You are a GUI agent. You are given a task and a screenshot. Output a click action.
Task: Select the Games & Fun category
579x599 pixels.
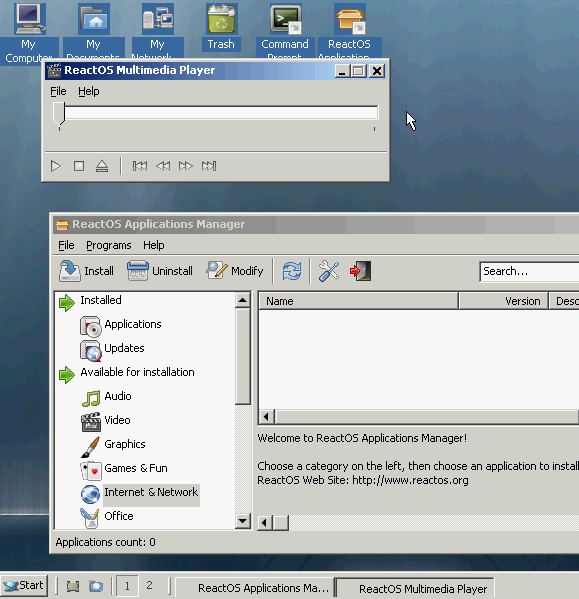pyautogui.click(x=136, y=468)
